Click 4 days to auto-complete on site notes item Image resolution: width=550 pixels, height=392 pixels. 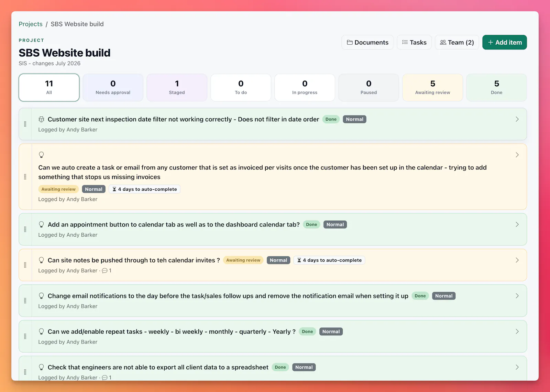329,260
